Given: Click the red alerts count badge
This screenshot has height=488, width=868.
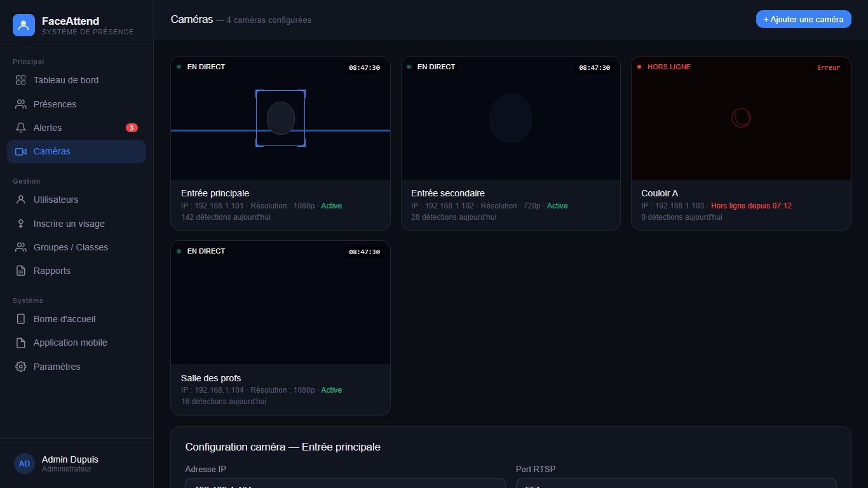Looking at the screenshot, I should (x=132, y=128).
